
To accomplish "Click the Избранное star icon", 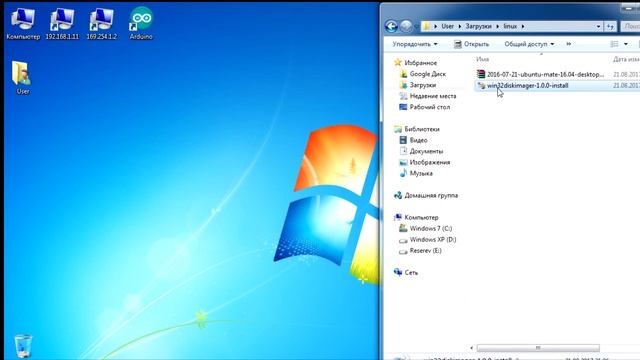I will click(x=398, y=62).
